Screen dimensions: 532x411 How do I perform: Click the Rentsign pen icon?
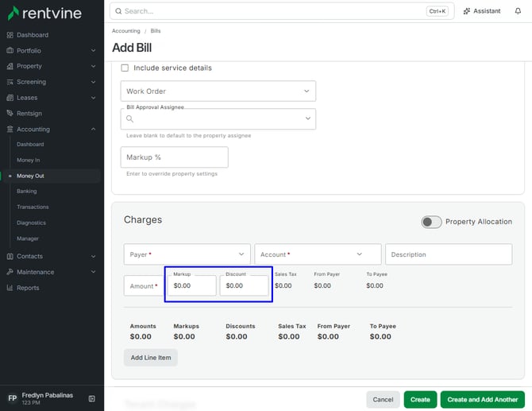tap(10, 113)
